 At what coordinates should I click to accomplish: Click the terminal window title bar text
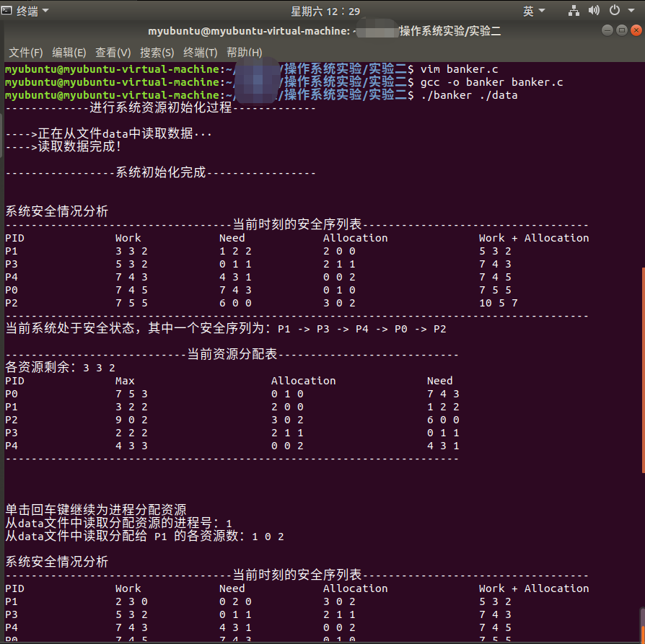[x=324, y=31]
